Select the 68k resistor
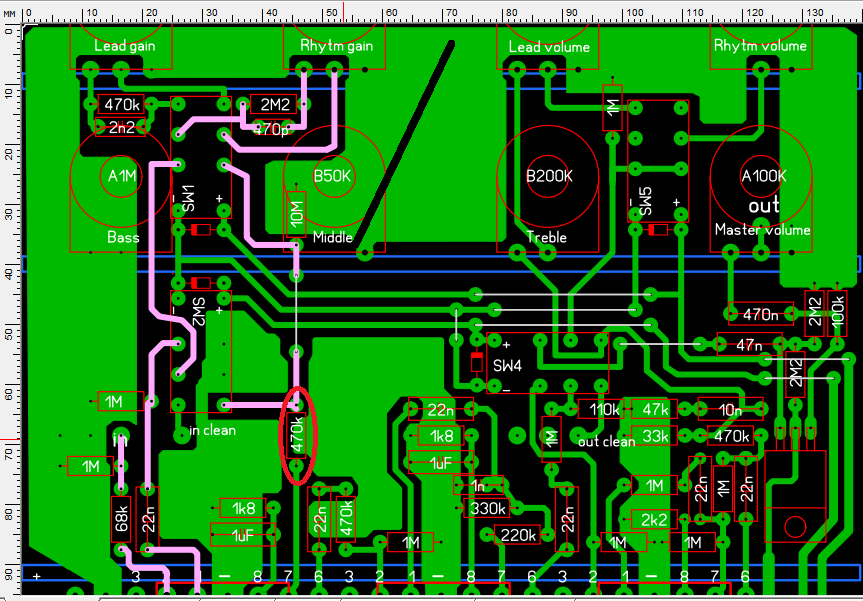The width and height of the screenshot is (863, 601). point(121,519)
